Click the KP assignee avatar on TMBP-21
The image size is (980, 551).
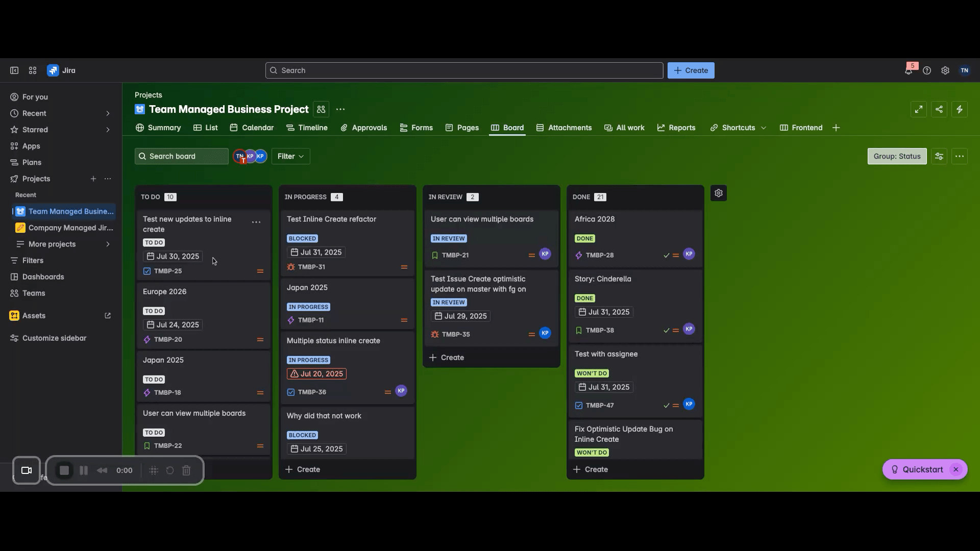(x=545, y=254)
